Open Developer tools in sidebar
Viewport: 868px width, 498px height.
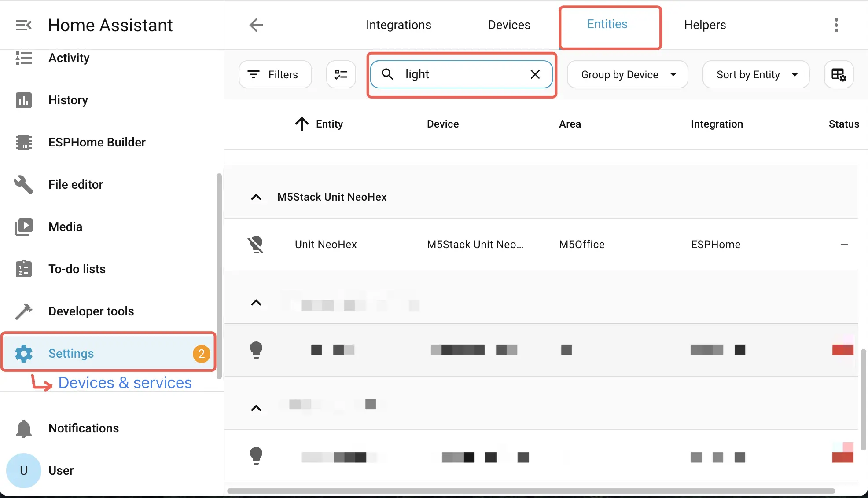91,311
